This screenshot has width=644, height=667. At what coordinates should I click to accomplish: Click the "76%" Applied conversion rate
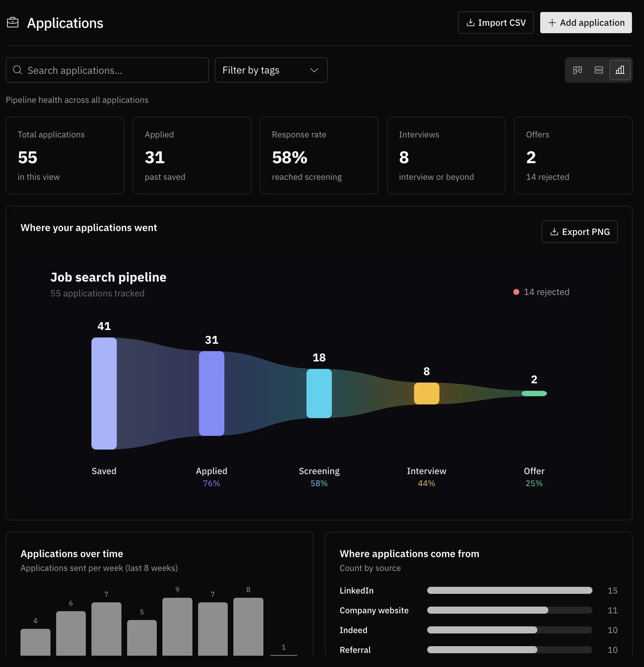(x=211, y=483)
